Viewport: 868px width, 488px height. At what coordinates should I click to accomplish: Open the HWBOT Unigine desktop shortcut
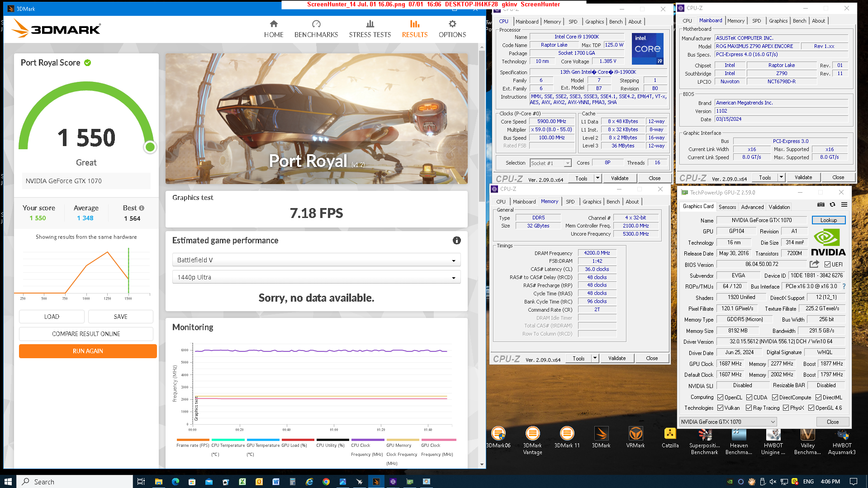pyautogui.click(x=773, y=441)
